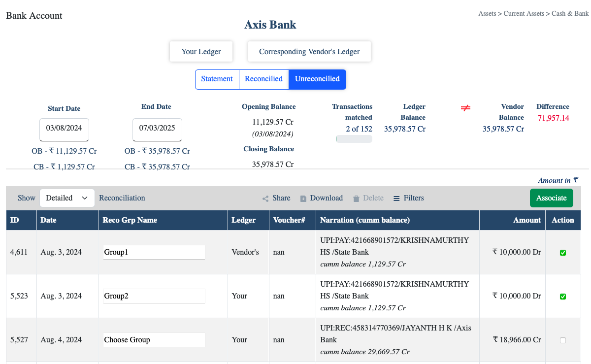Click the breadcrumb Assets > Current Assets > Cash & Bank

coord(533,14)
